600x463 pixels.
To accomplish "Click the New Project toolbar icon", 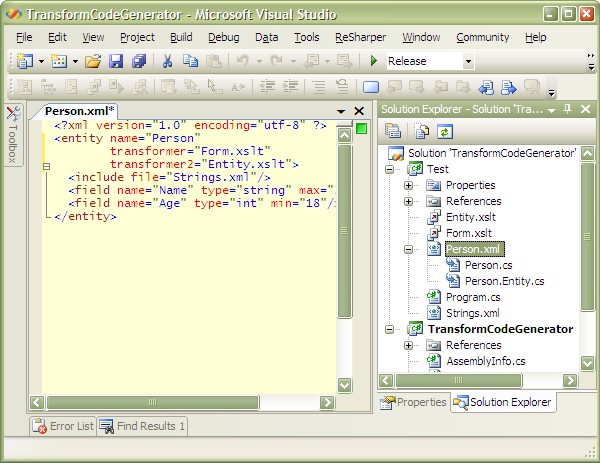I will point(25,61).
